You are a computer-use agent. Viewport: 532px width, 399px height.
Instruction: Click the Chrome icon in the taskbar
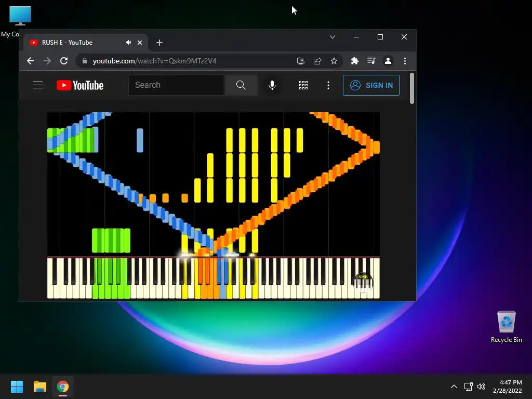63,387
